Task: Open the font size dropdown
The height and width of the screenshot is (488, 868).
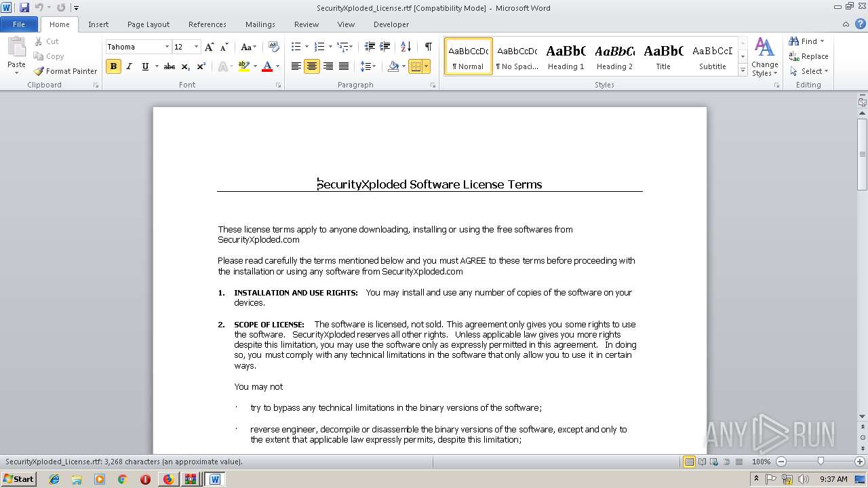Action: coord(197,47)
